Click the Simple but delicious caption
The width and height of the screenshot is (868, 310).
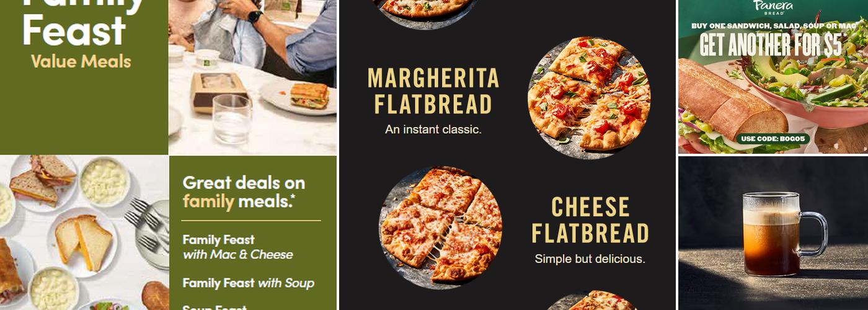click(590, 259)
